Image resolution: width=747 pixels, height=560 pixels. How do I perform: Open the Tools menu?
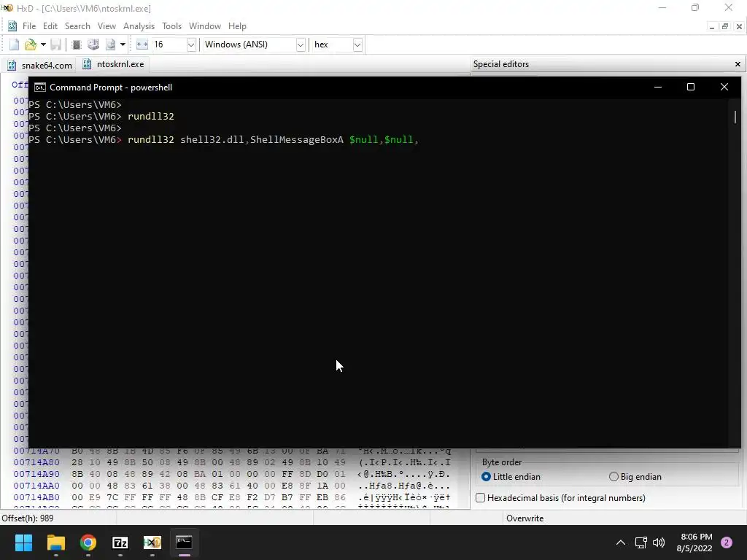coord(171,26)
